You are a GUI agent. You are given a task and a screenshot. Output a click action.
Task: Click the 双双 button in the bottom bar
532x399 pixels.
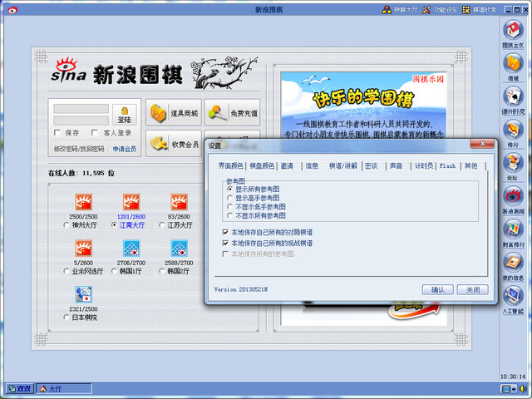tap(20, 388)
